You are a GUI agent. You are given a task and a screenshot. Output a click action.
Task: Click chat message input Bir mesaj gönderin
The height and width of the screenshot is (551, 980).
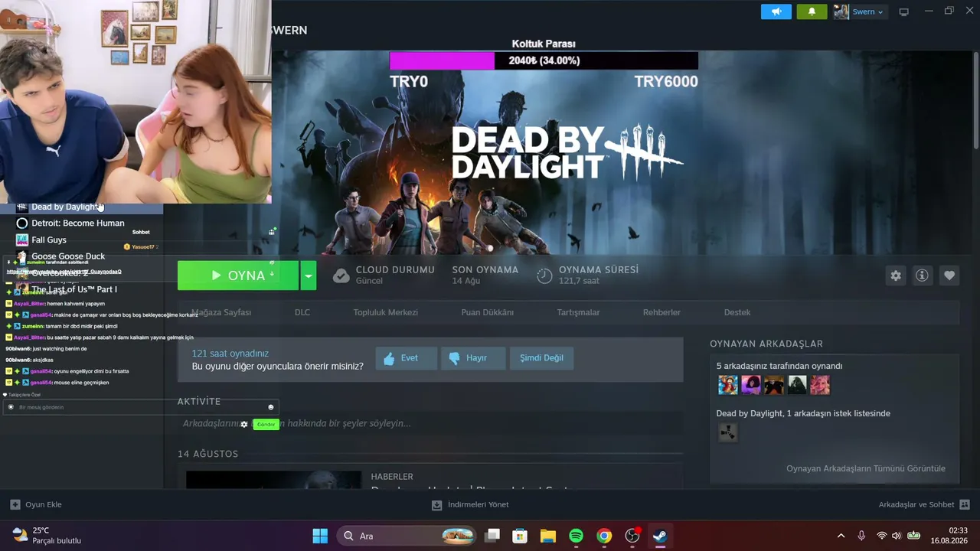coord(140,407)
